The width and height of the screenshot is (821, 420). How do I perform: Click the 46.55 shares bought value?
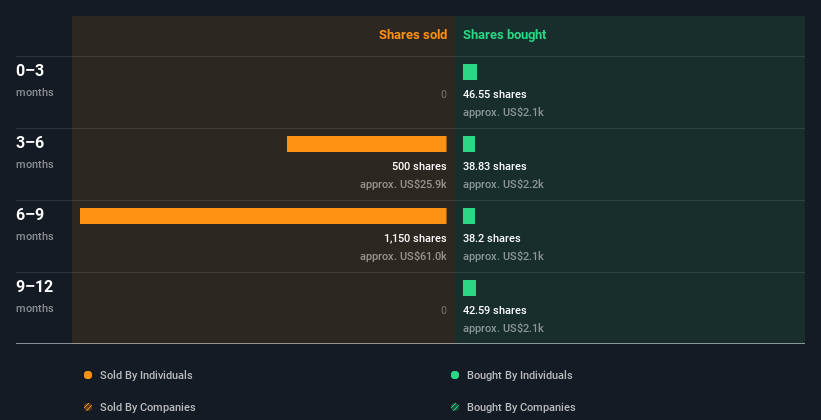[494, 94]
